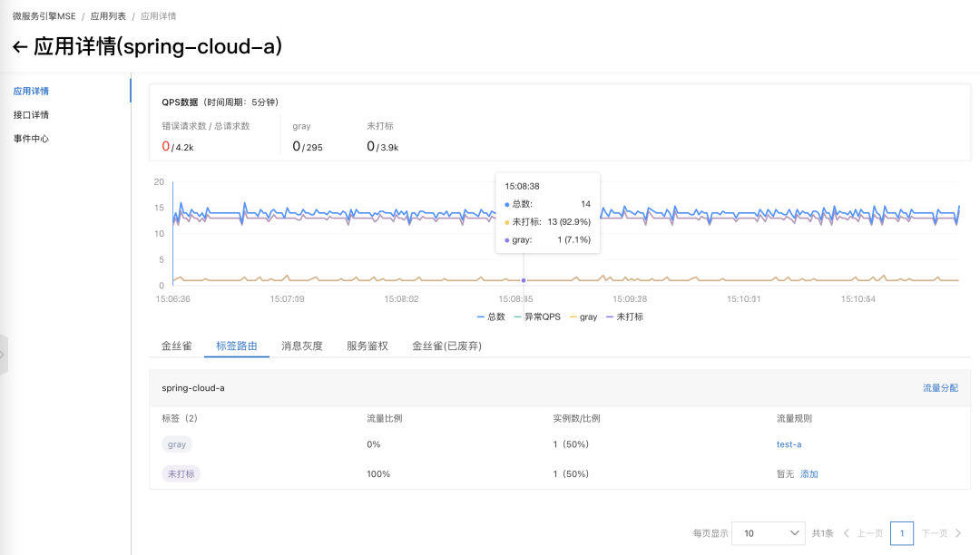Expand the collapsed left sidebar handle
The image size is (980, 555).
coord(4,355)
